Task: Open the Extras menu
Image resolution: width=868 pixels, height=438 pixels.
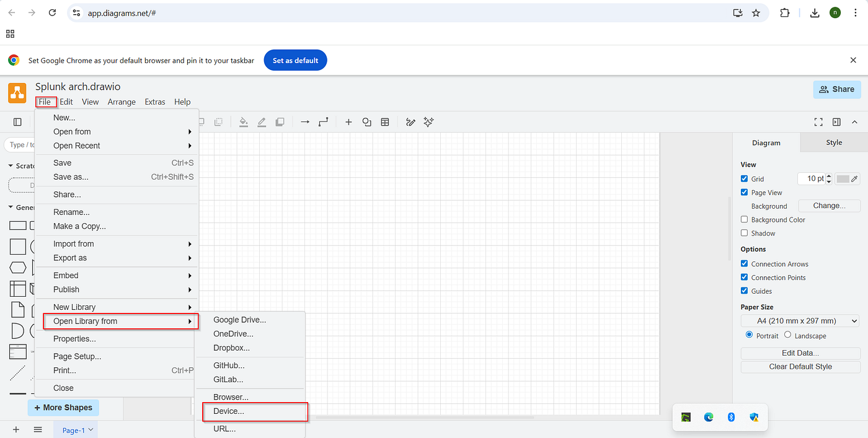Action: click(x=155, y=102)
